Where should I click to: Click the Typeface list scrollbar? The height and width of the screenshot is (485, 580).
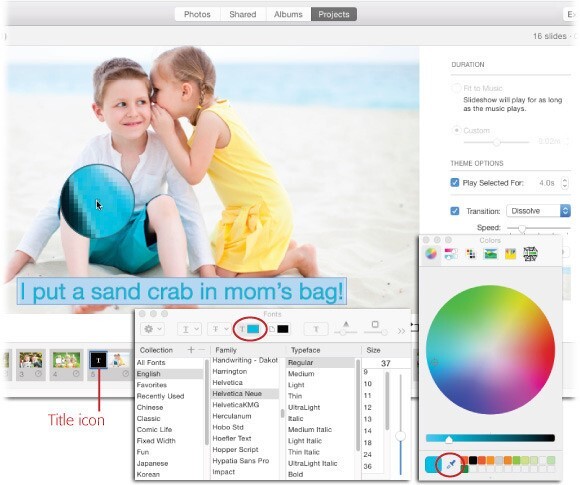358,405
